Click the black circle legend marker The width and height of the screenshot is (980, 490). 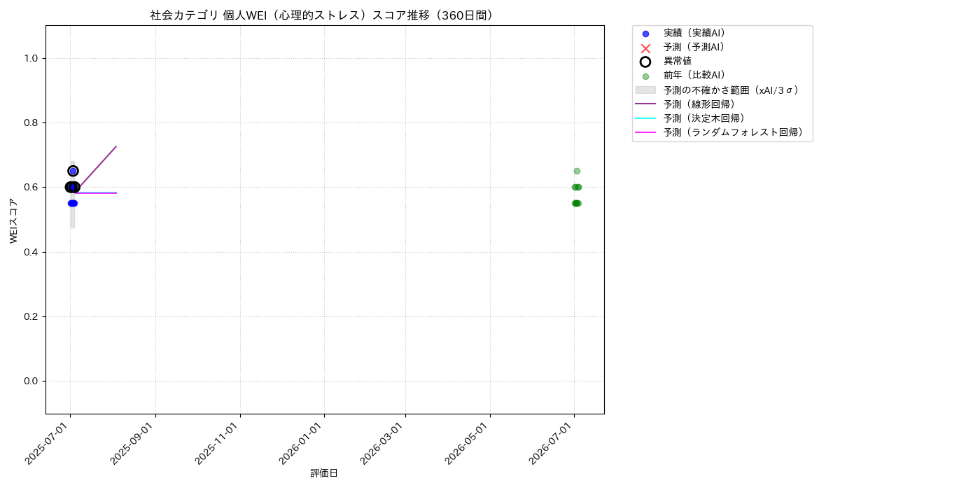645,62
